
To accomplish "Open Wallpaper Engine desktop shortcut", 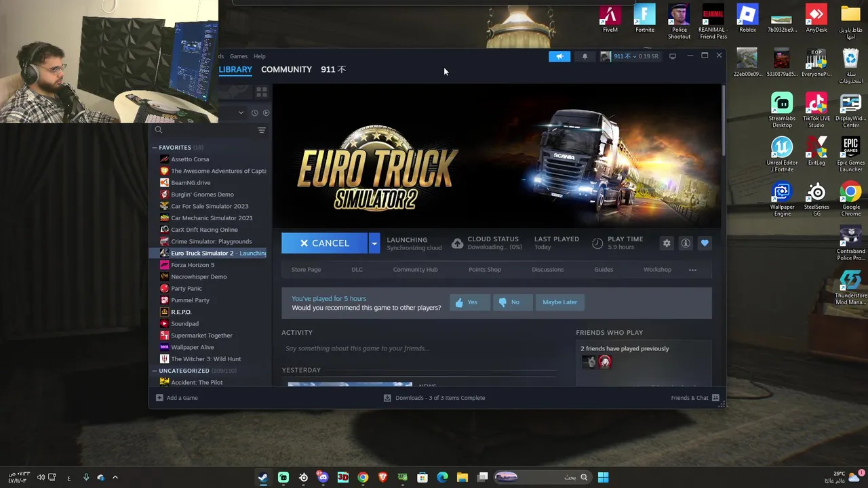I will click(x=782, y=199).
